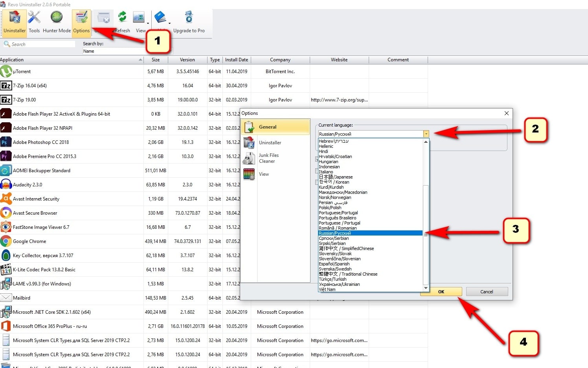Image resolution: width=588 pixels, height=368 pixels.
Task: Select the K-Lite Codec Pack icon
Action: click(6, 269)
